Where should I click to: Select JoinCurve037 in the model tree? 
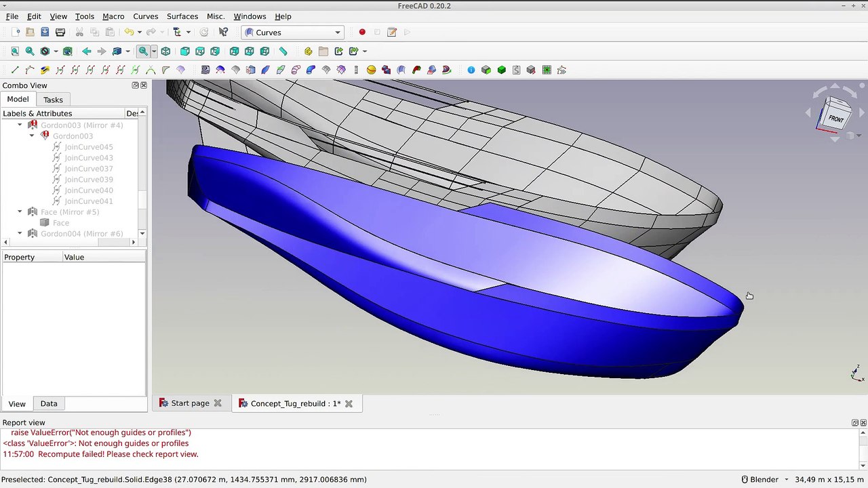click(x=89, y=168)
